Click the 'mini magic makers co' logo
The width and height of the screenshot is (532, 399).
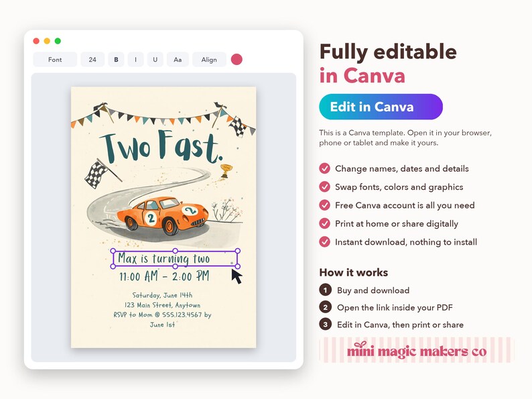pos(417,350)
